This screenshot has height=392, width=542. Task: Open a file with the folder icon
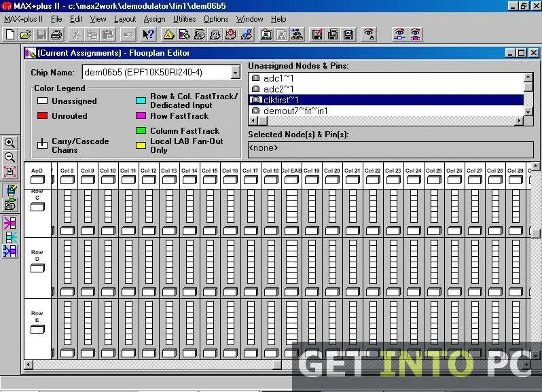click(26, 35)
